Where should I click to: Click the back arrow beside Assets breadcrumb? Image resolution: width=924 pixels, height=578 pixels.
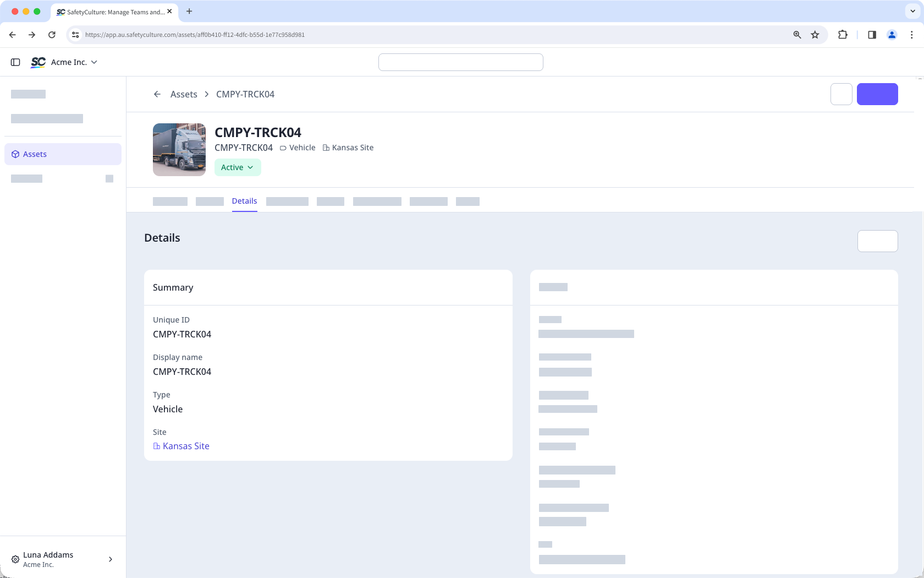[157, 94]
